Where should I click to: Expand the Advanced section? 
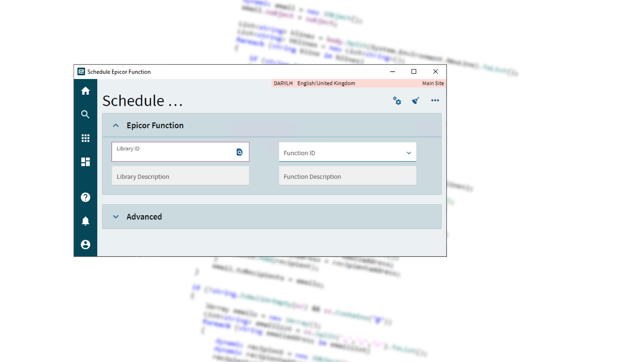(116, 217)
